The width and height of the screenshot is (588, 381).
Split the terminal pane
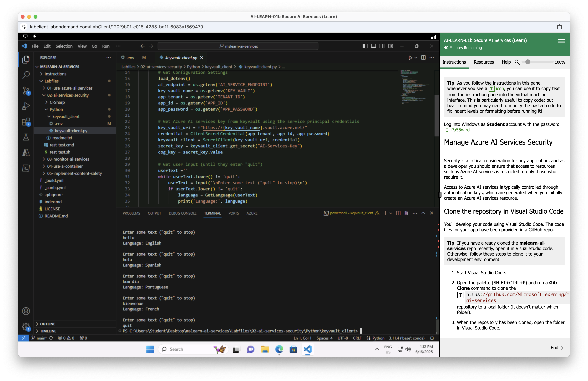(x=398, y=213)
